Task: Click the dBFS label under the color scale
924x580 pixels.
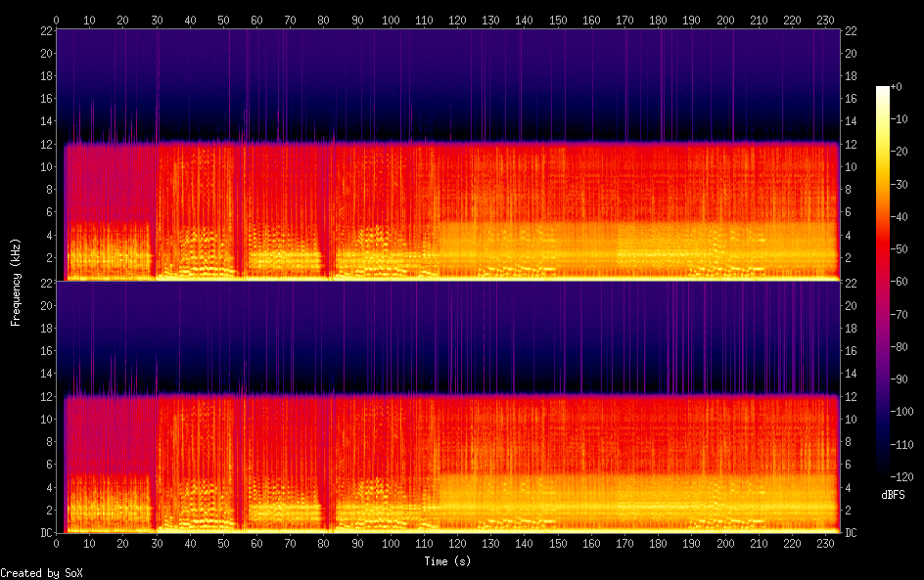Action: pyautogui.click(x=893, y=495)
